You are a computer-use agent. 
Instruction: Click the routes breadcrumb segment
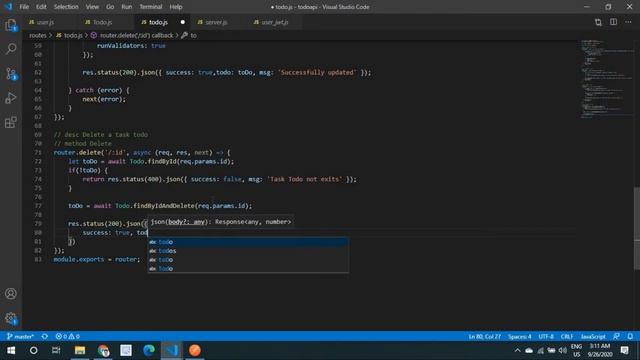[38, 36]
